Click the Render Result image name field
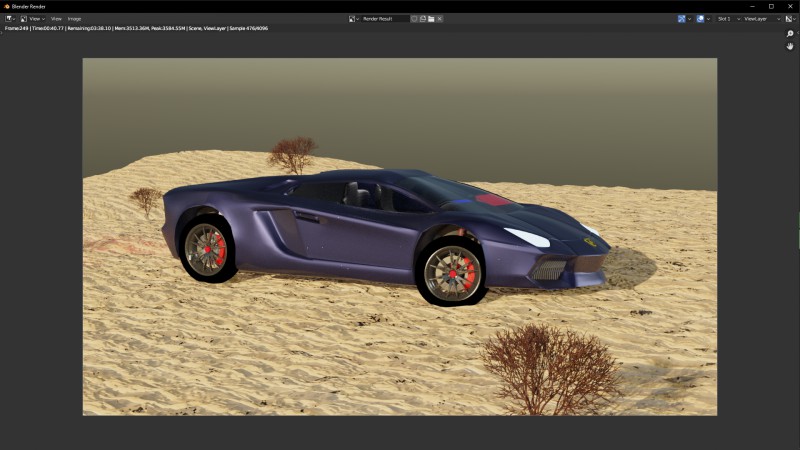This screenshot has width=800, height=450. coord(385,19)
